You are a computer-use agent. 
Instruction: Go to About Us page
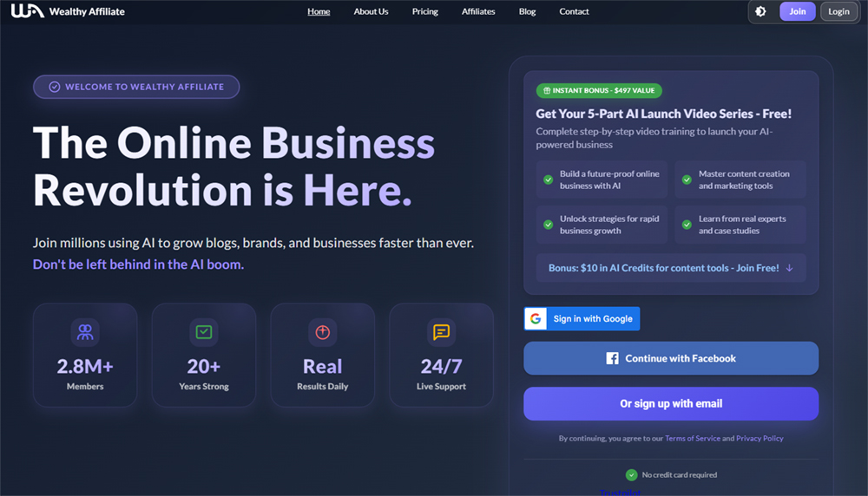371,11
